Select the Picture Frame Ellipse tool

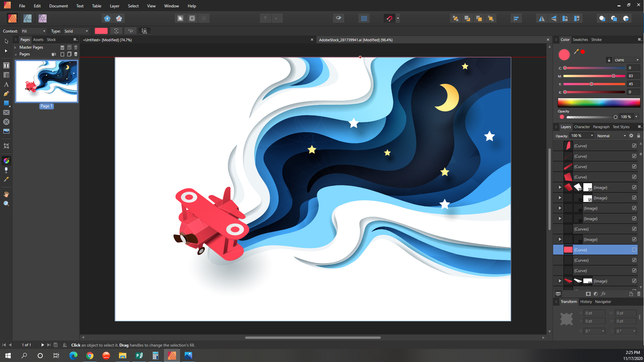tap(6, 122)
